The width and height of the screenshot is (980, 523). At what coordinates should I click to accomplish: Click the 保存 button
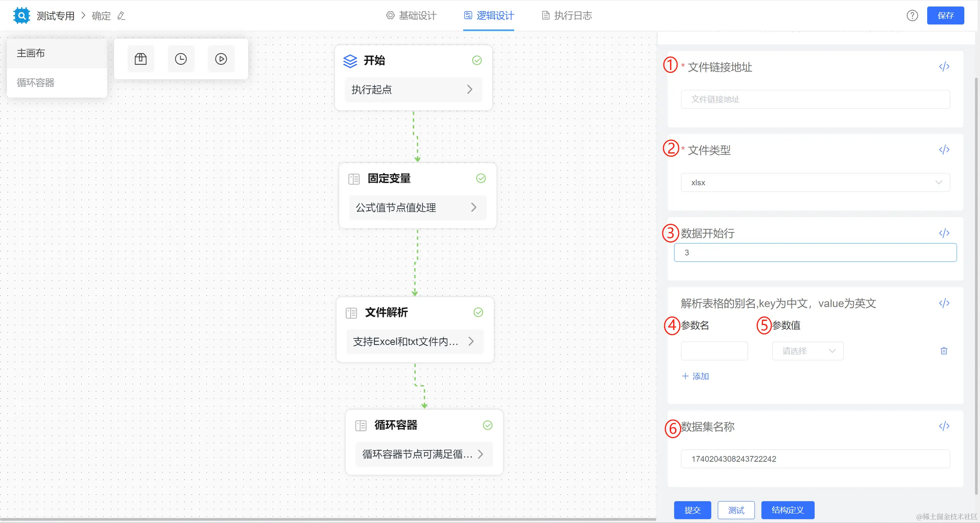945,16
